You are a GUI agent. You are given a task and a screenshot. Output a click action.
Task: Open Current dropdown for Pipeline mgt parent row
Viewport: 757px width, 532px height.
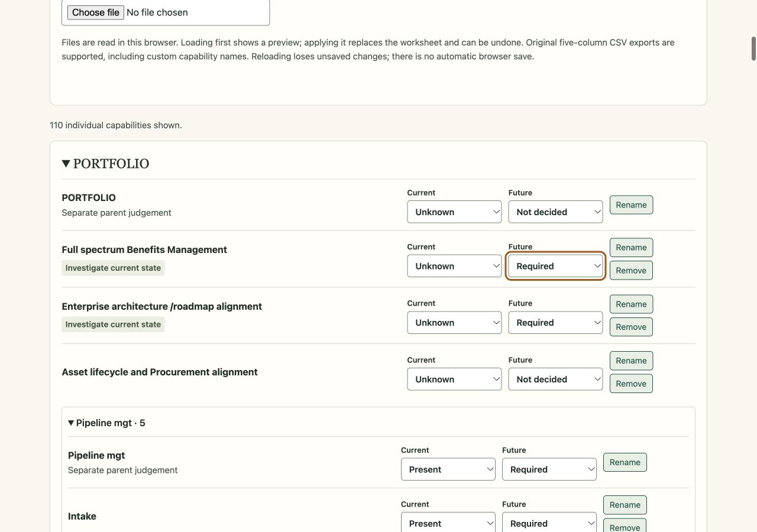tap(448, 469)
